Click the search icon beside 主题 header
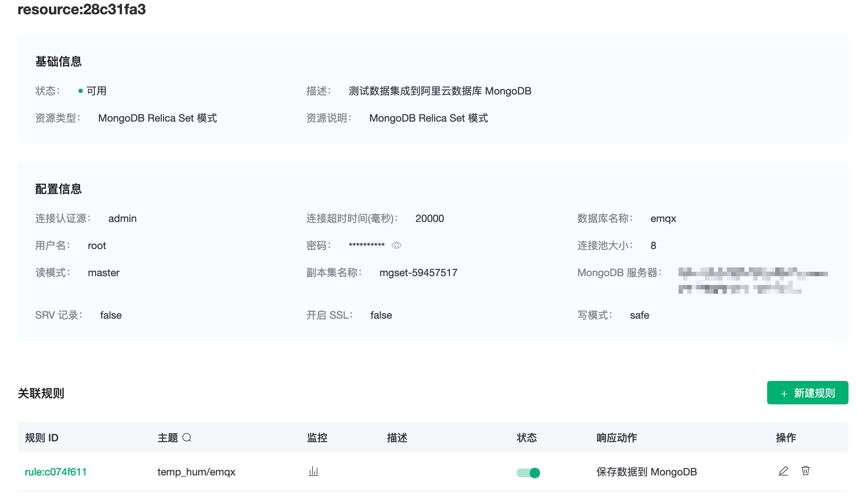 [187, 438]
